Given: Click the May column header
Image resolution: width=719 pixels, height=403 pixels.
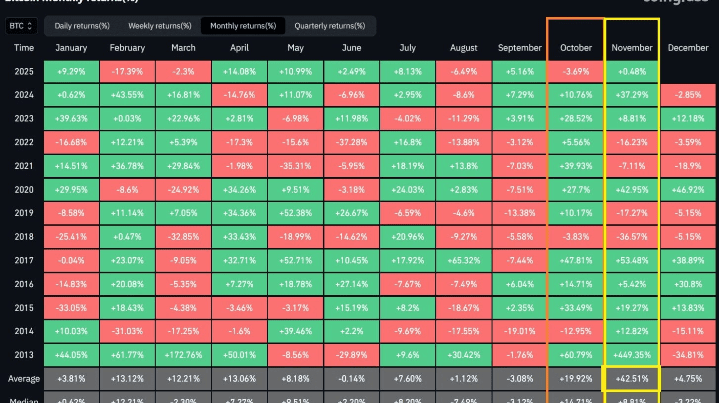Looking at the screenshot, I should [x=295, y=48].
